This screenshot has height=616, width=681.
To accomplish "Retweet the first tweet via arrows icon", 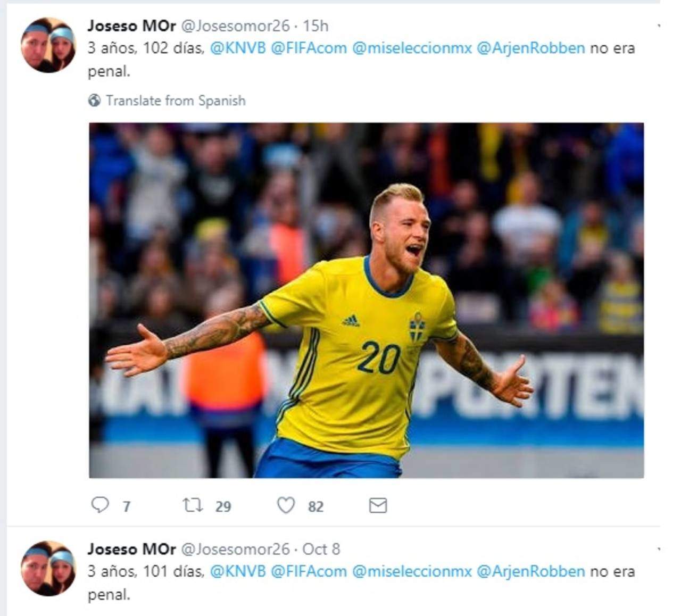I will [193, 504].
